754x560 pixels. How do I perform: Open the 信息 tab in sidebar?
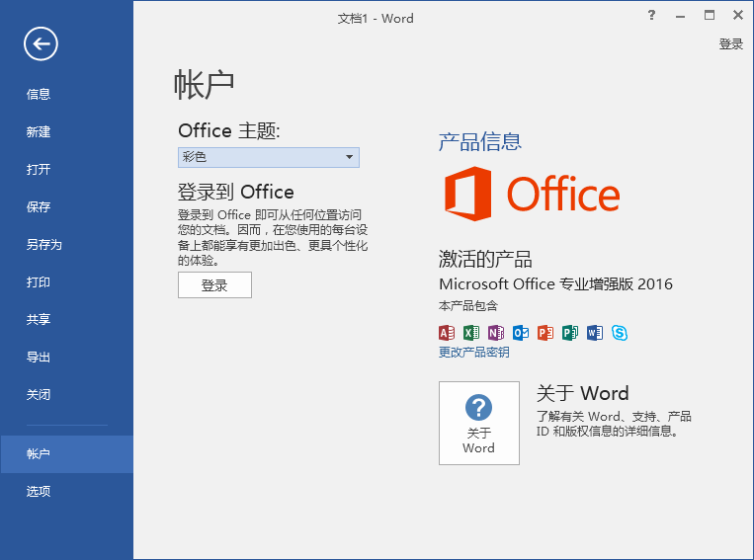click(39, 95)
